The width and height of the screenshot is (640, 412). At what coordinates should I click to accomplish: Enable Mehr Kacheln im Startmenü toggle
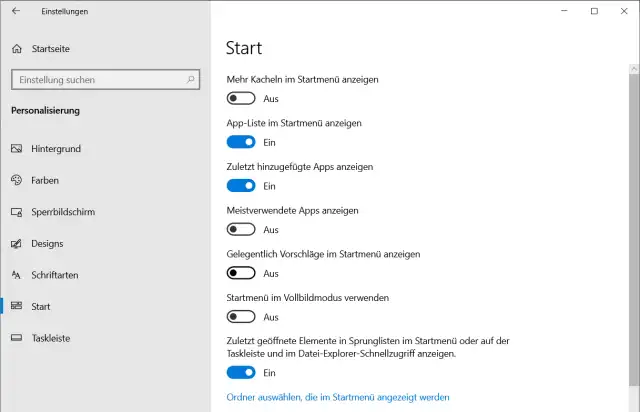[241, 99]
